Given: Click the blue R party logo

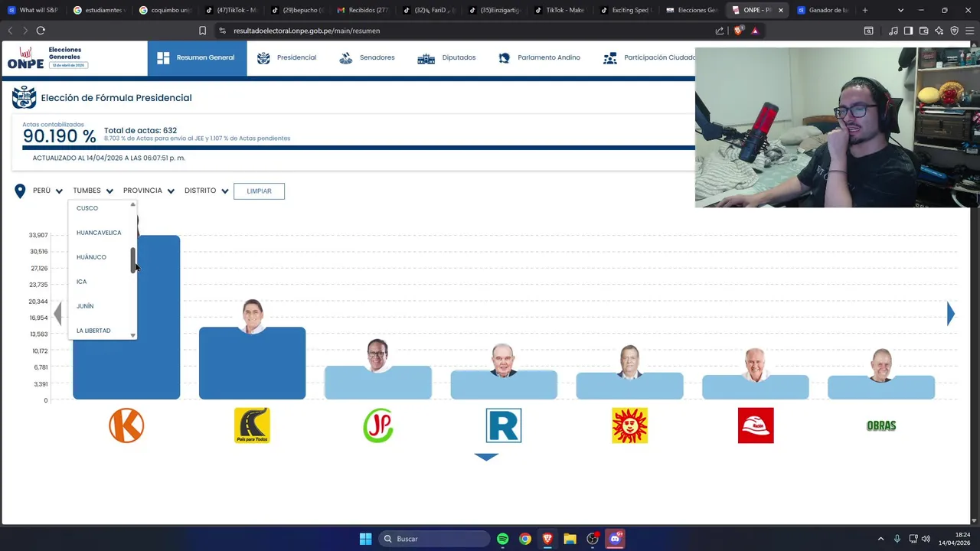Looking at the screenshot, I should [504, 425].
